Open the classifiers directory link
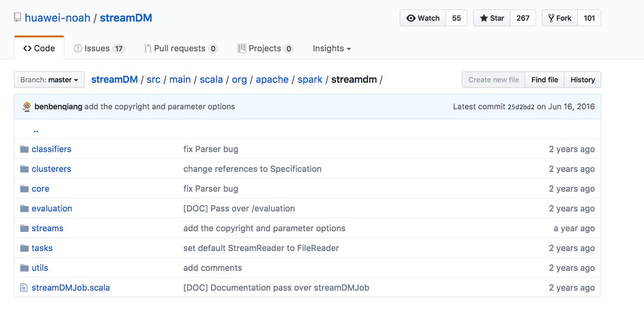 pos(52,149)
